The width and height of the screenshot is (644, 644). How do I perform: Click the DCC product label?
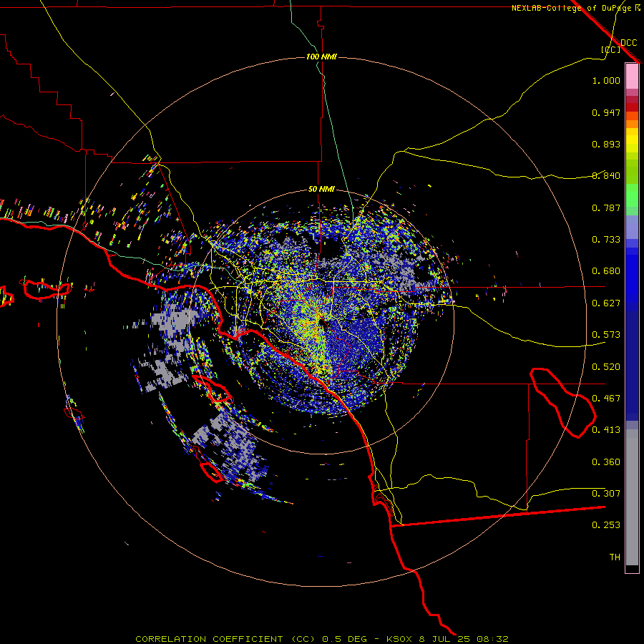628,43
